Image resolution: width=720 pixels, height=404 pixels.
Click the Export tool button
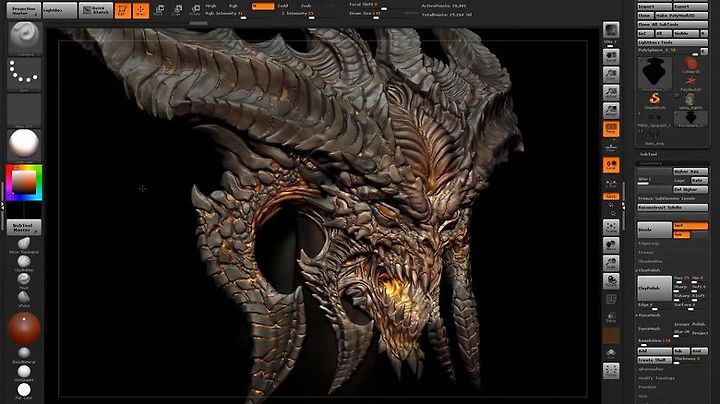690,7
